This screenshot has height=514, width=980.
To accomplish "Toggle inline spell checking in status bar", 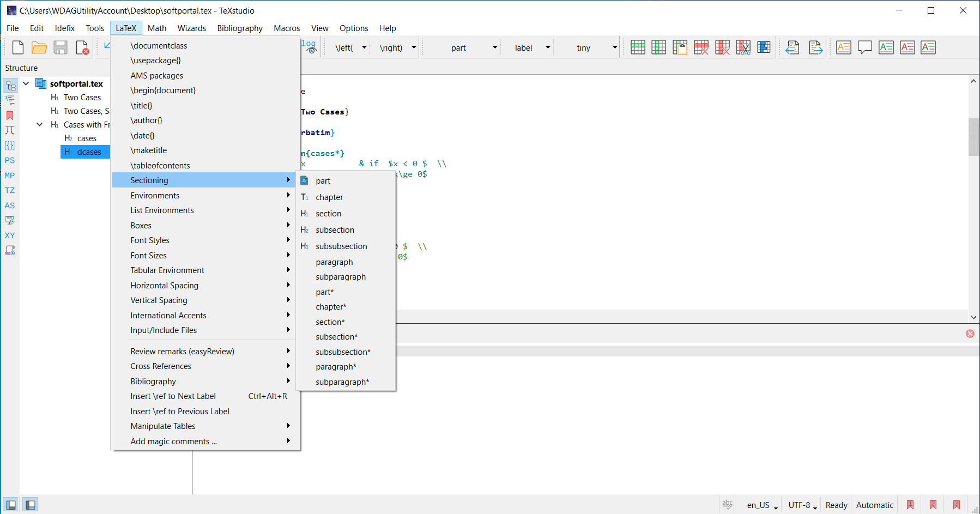I will click(727, 505).
